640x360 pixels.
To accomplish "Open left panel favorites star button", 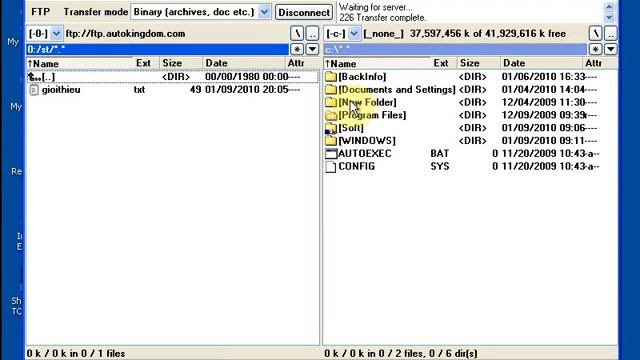I will coord(297,49).
